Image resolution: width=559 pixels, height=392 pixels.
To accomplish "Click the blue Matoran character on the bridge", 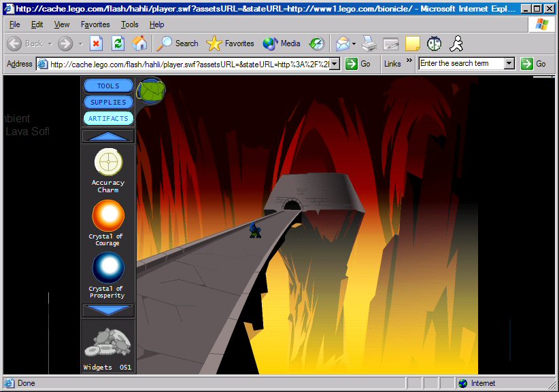I will tap(254, 230).
